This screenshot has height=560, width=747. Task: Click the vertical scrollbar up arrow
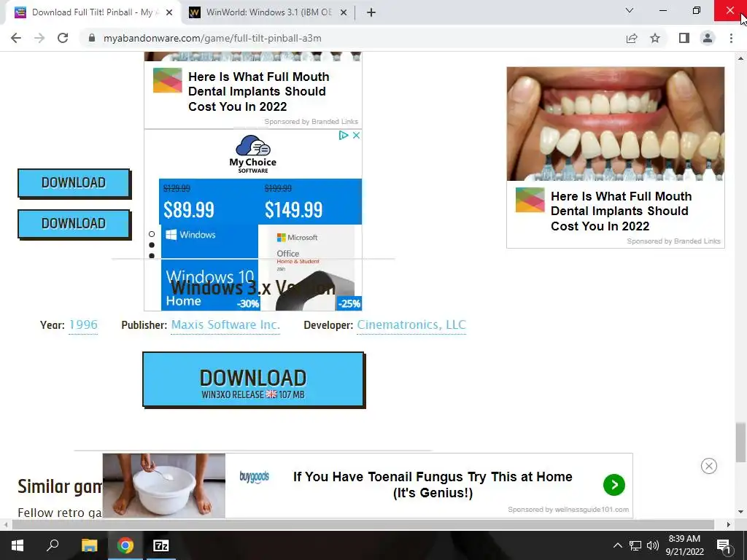coord(740,58)
